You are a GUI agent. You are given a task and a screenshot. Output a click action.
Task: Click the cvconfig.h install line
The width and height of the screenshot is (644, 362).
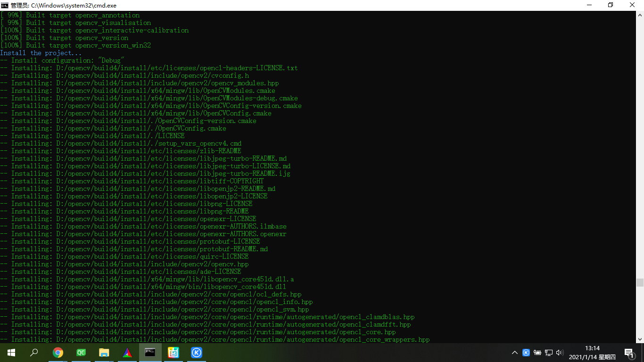tap(124, 75)
